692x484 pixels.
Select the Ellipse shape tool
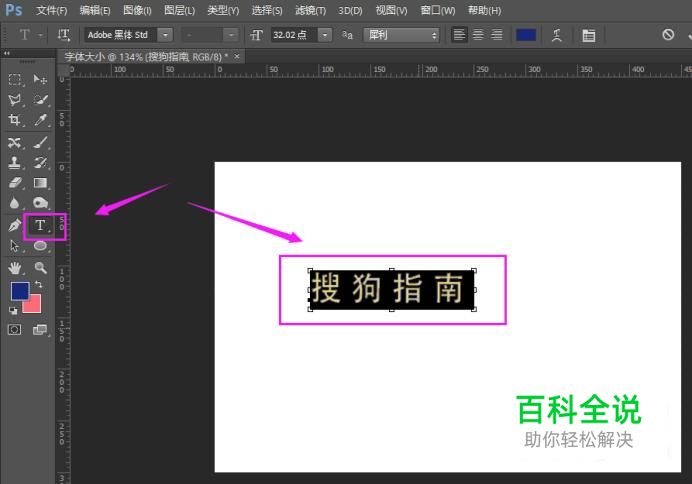tap(40, 246)
